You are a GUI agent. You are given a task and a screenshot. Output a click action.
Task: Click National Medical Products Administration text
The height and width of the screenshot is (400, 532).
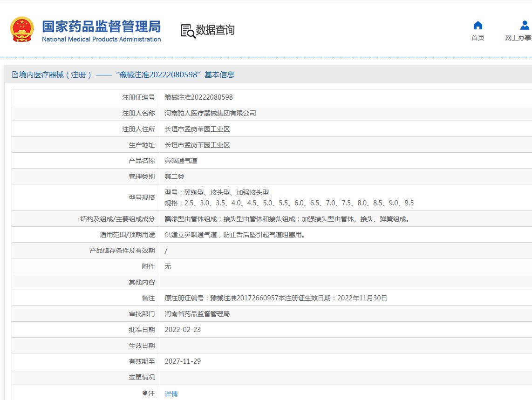pyautogui.click(x=101, y=40)
